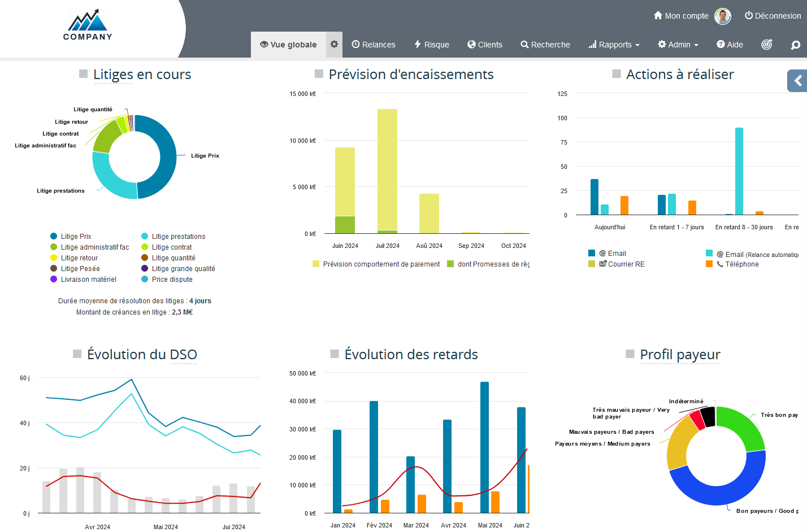
Task: Click grey square beside Prévision d'encaissements
Action: tap(319, 74)
